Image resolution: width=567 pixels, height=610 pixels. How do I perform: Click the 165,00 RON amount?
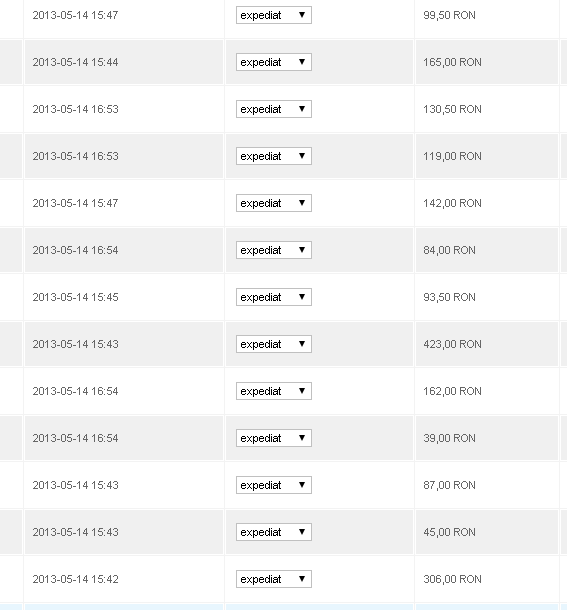(452, 62)
